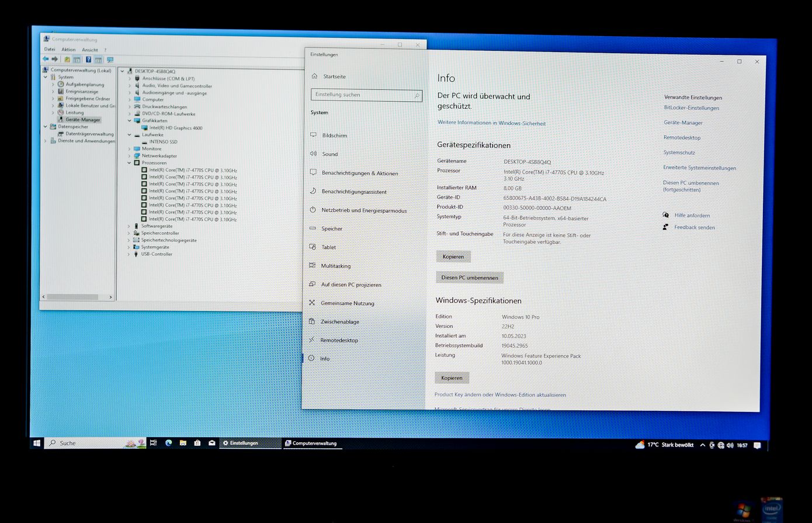This screenshot has width=812, height=523.
Task: Collapse the Datenspeicher tree node
Action: click(46, 126)
